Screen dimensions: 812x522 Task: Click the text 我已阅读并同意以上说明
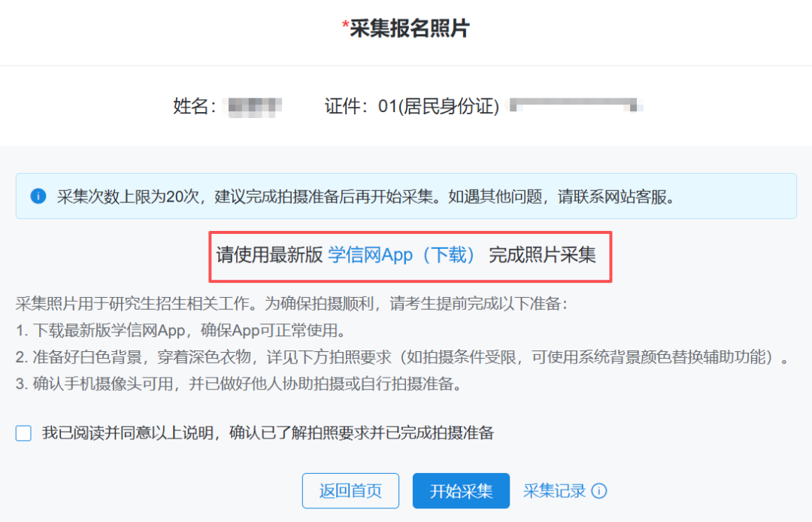[268, 433]
